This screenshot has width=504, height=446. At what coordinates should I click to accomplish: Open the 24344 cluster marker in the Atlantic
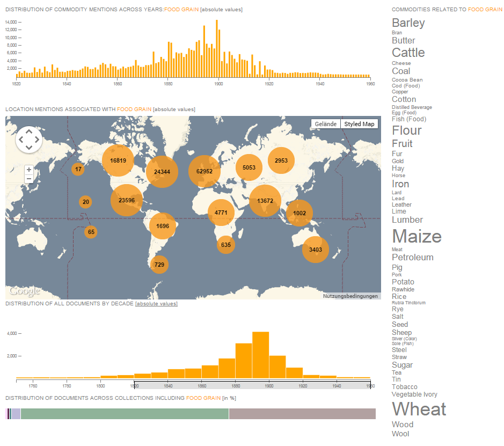click(162, 172)
